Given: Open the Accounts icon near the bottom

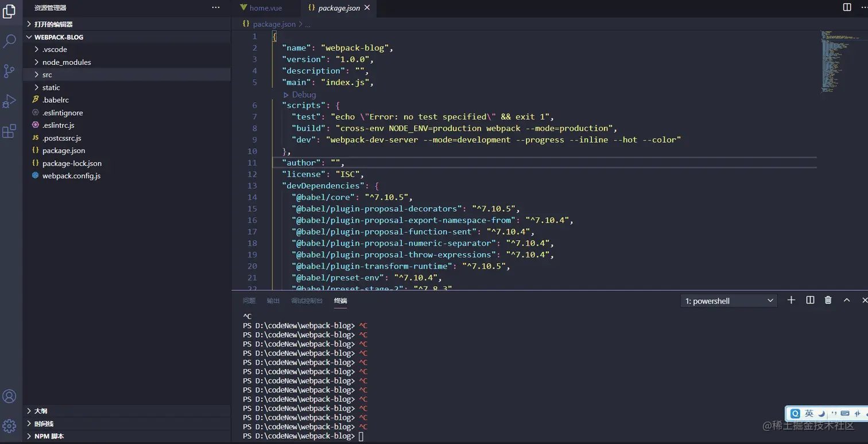Looking at the screenshot, I should (x=9, y=396).
